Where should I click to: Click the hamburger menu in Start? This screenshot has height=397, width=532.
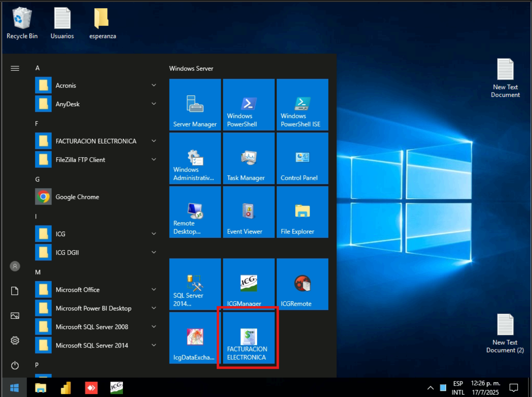15,68
